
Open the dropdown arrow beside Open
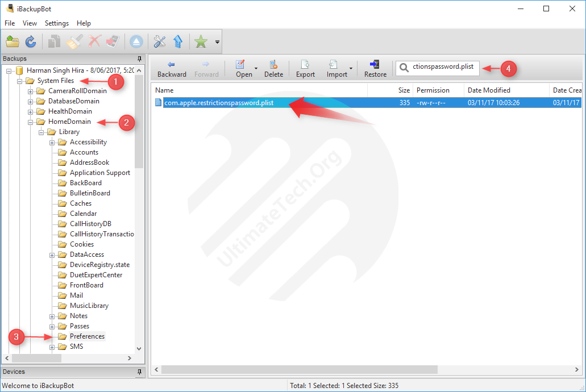click(x=256, y=69)
